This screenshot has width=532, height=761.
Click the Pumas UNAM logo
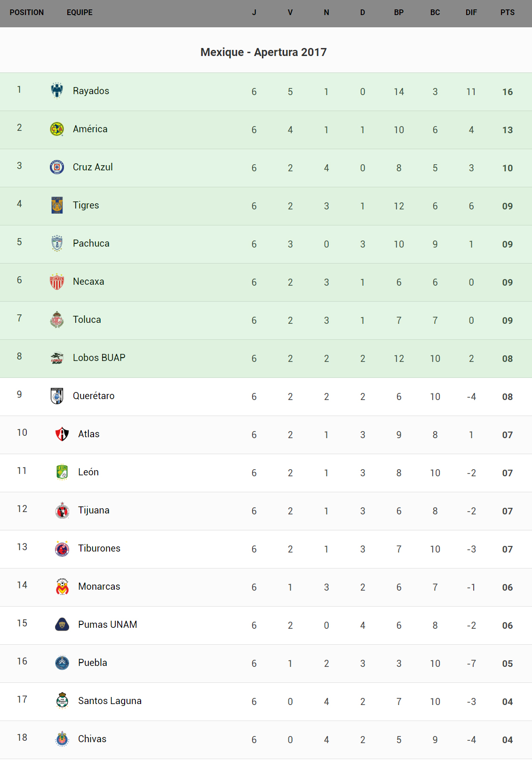click(x=62, y=625)
